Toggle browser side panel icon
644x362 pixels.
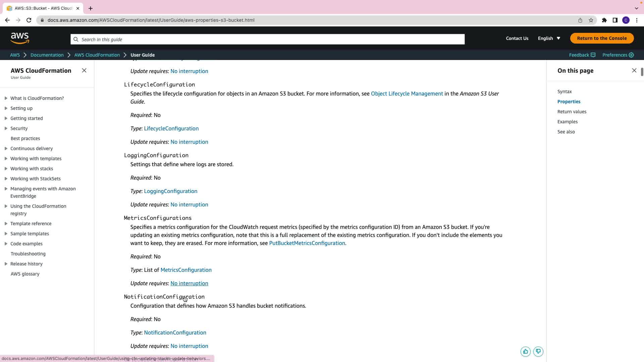click(x=615, y=20)
